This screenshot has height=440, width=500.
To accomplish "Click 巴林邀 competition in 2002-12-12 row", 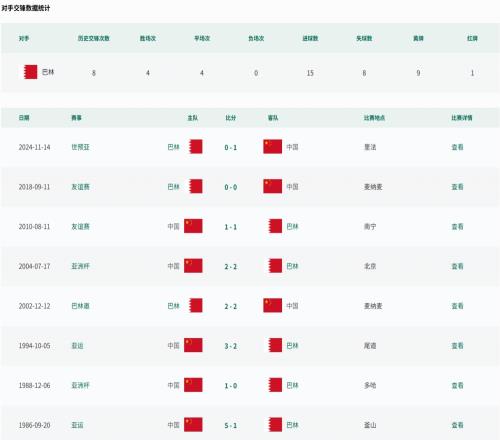I will click(x=80, y=306).
